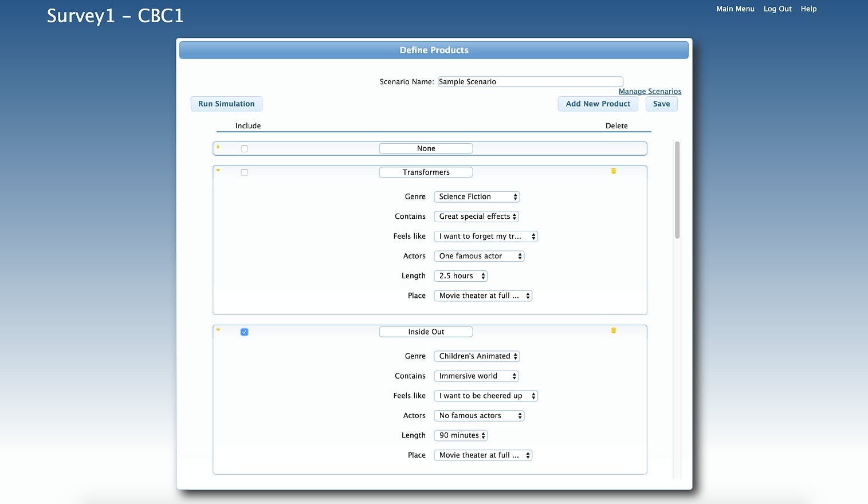The height and width of the screenshot is (504, 868).
Task: Open Main Menu in top navigation
Action: 735,9
